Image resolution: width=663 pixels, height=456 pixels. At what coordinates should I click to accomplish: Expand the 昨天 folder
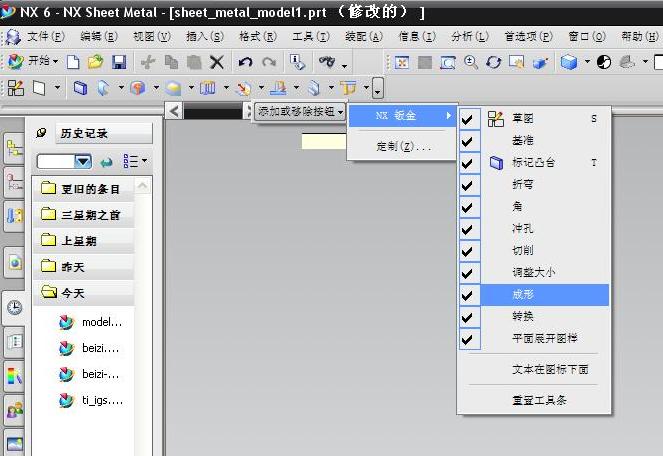[84, 266]
